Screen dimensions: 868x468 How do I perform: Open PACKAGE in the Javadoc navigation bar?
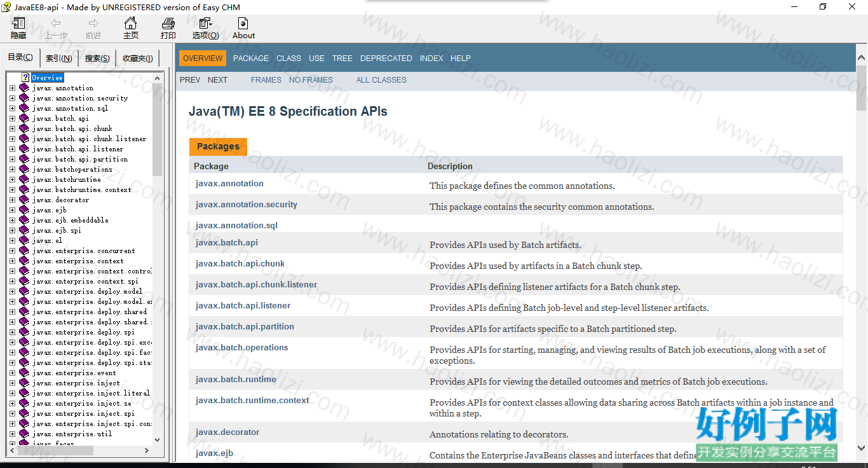pyautogui.click(x=251, y=58)
